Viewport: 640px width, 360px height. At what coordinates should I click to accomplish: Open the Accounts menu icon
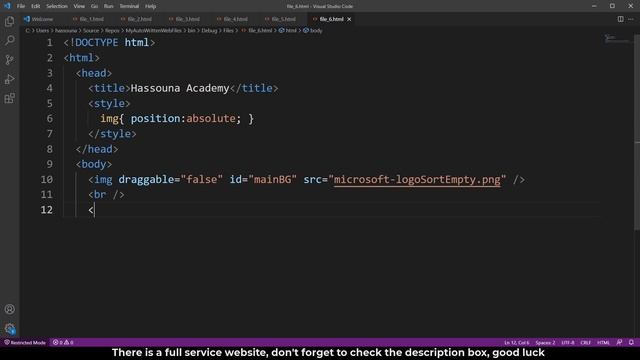pos(9,309)
